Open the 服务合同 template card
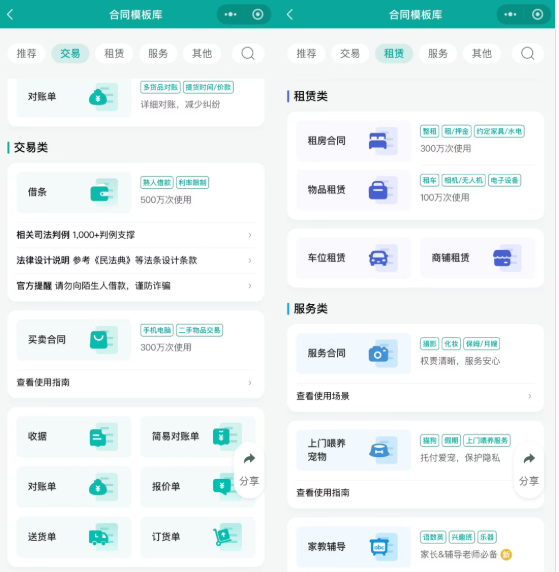Screen dimensions: 559x572 click(x=353, y=353)
